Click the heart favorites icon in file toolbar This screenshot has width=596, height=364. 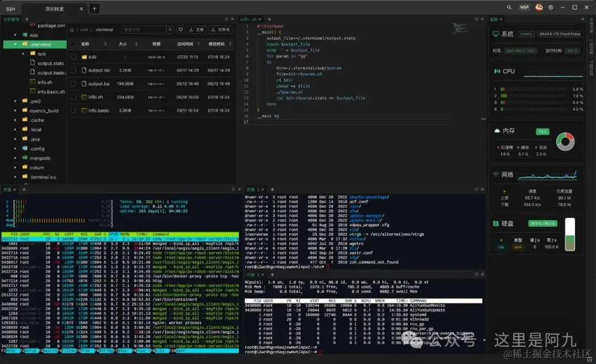[x=180, y=30]
